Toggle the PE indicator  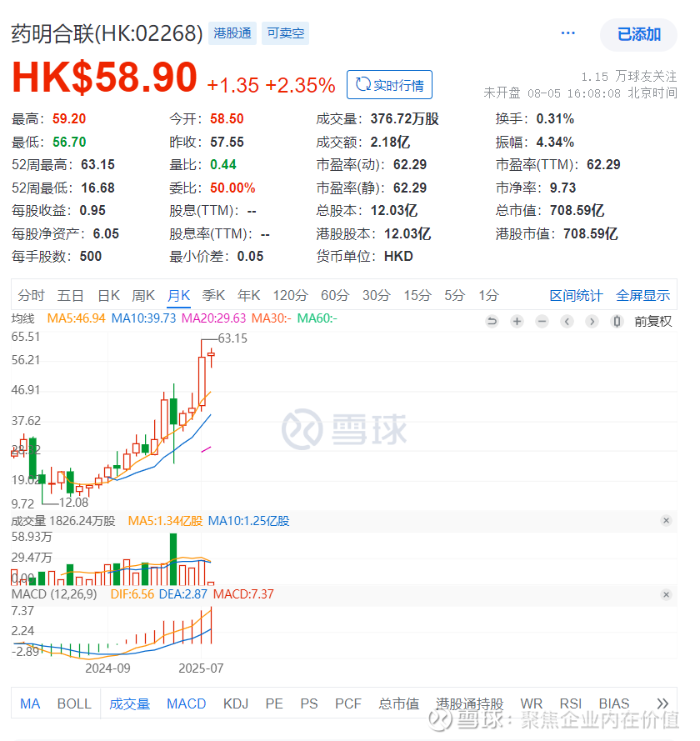point(274,703)
